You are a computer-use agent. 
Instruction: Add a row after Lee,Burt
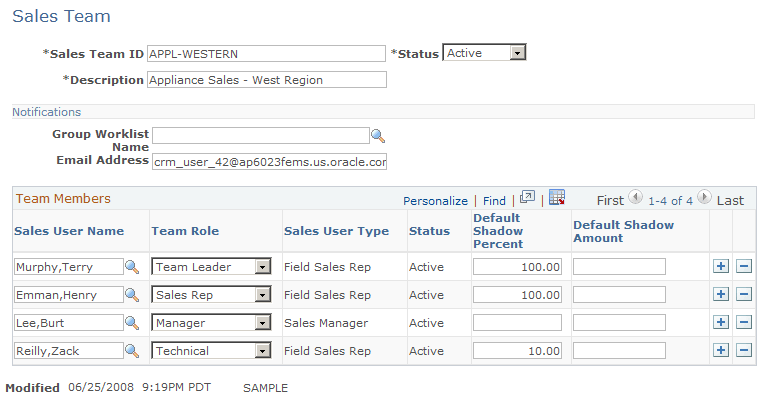coord(720,322)
